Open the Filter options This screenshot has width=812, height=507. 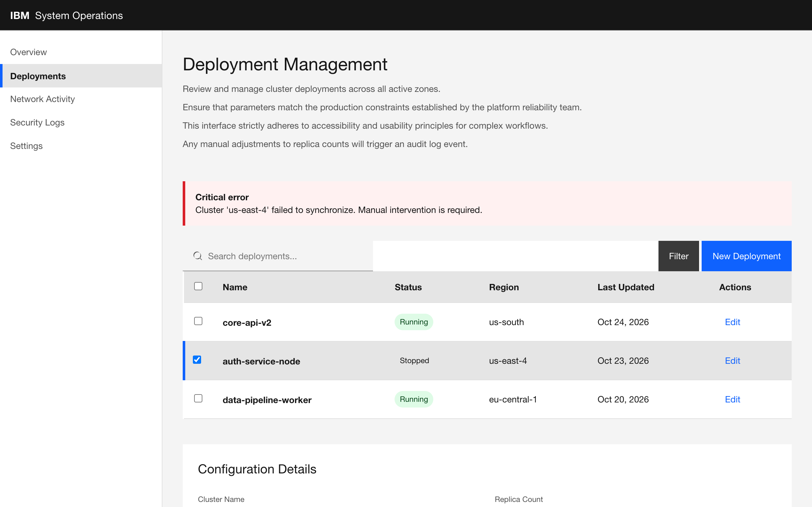tap(678, 256)
